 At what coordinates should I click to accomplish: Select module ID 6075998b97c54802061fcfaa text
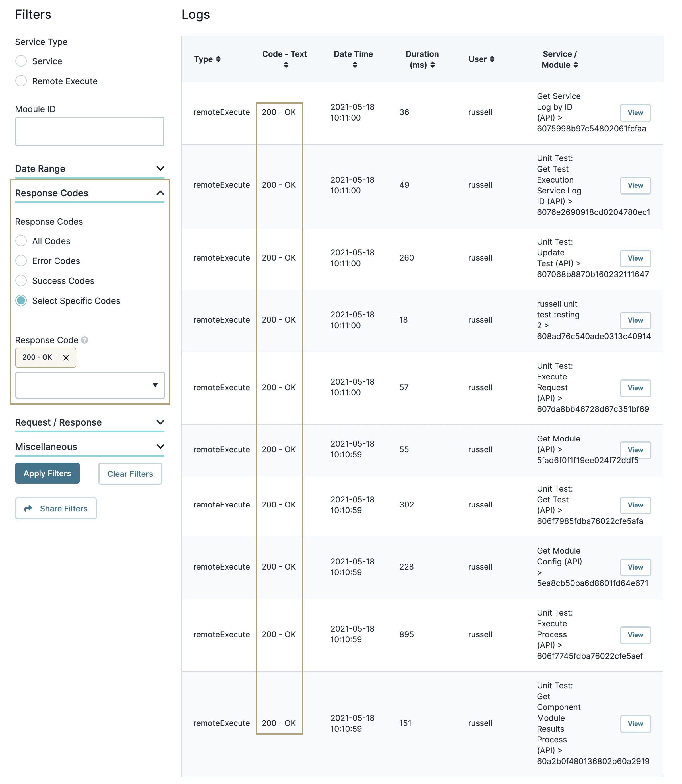click(x=592, y=129)
